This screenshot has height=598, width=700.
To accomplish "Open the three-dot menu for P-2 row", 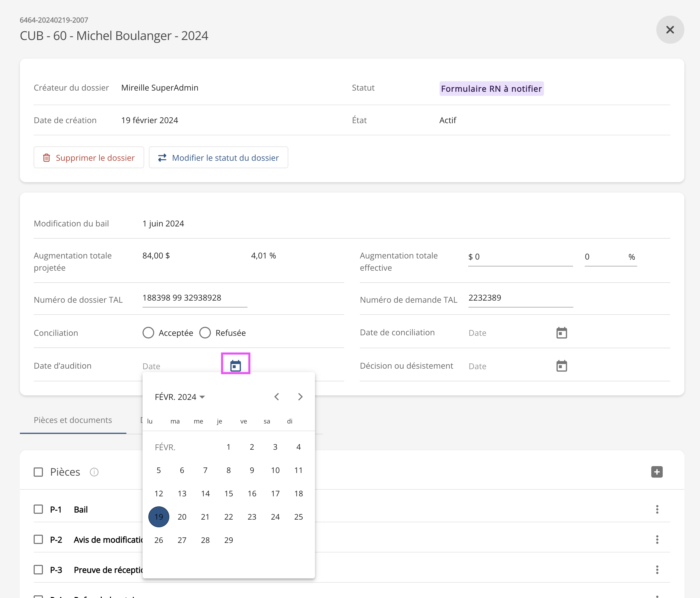I will (x=657, y=539).
